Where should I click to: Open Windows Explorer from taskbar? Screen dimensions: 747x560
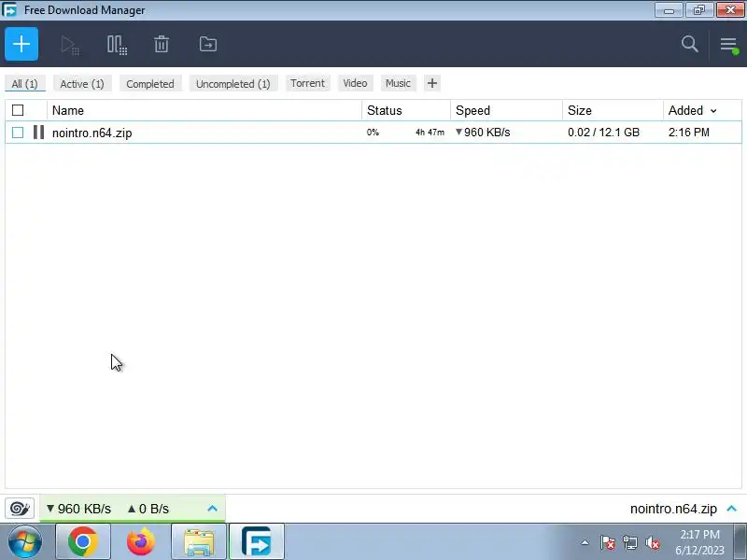pos(199,542)
